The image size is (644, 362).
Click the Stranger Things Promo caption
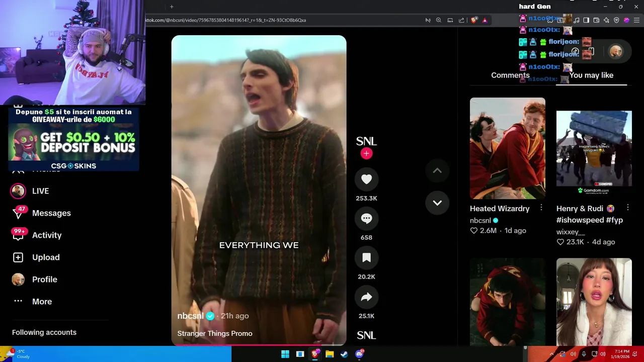[215, 333]
